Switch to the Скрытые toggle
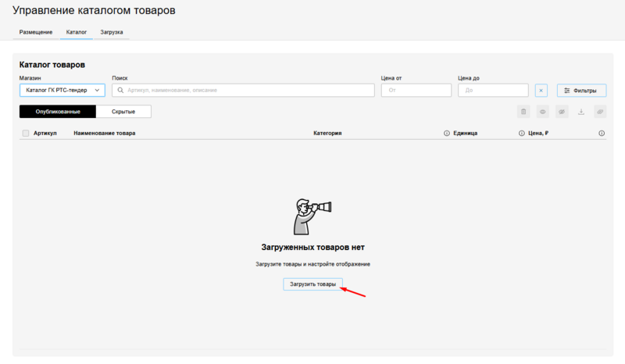The width and height of the screenshot is (625, 364). click(123, 112)
